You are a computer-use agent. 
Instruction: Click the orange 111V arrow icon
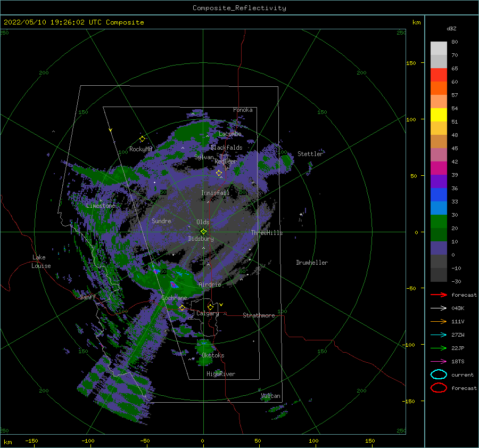439,321
